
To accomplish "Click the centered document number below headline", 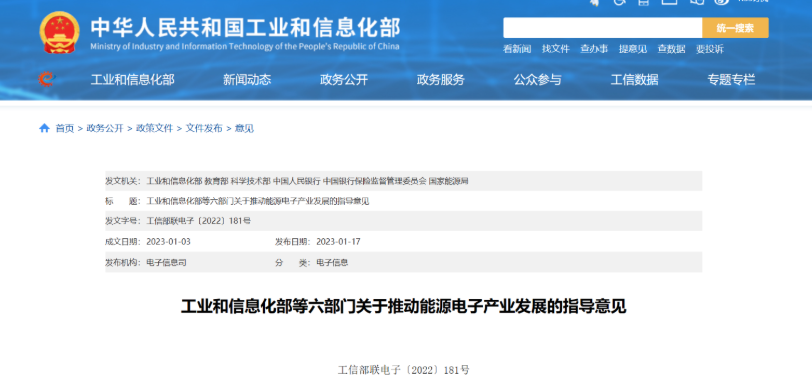I will [403, 370].
